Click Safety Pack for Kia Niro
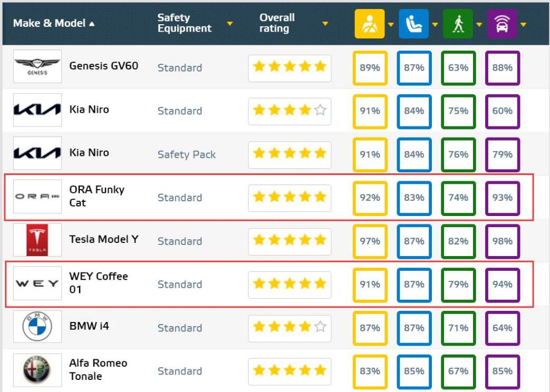550x392 pixels. pyautogui.click(x=187, y=154)
